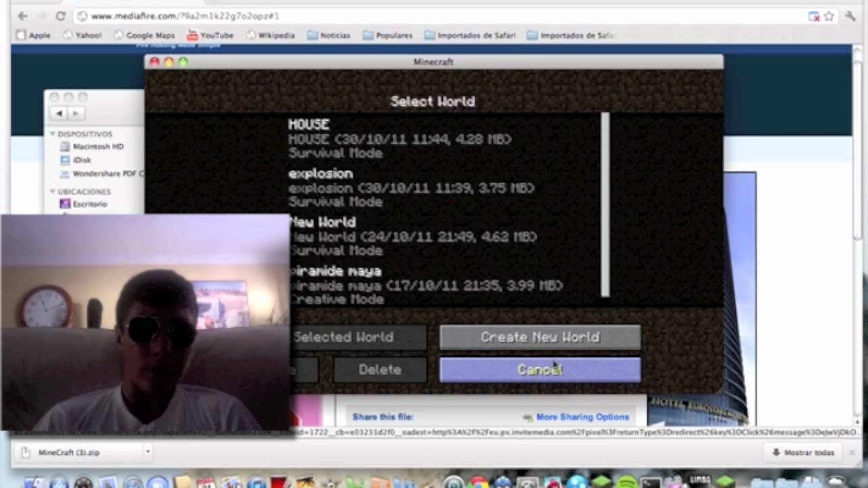The width and height of the screenshot is (868, 488).
Task: Select the New World entry
Action: click(412, 236)
